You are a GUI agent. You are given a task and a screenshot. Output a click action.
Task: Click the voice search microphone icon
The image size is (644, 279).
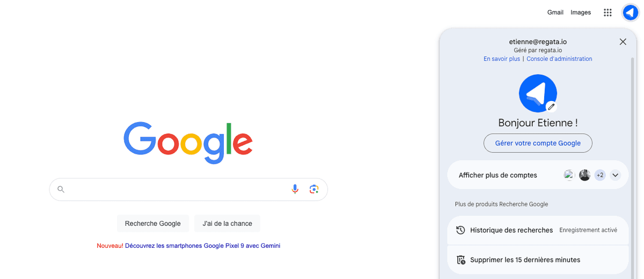(x=295, y=189)
